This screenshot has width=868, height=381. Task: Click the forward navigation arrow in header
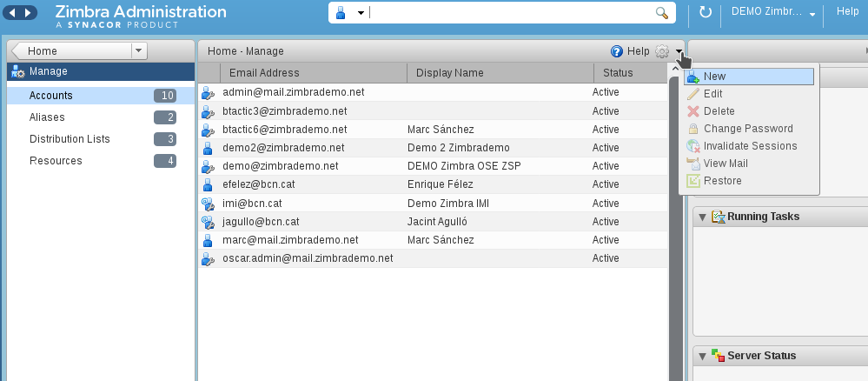(x=28, y=12)
